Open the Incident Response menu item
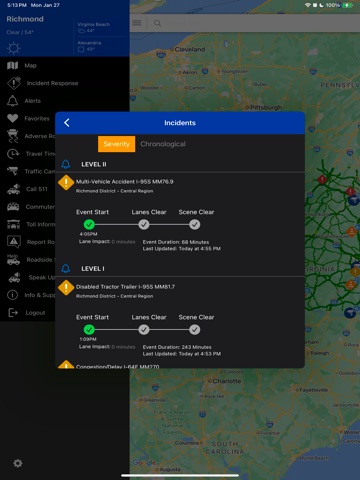Screen dimensions: 360x480 pos(52,83)
